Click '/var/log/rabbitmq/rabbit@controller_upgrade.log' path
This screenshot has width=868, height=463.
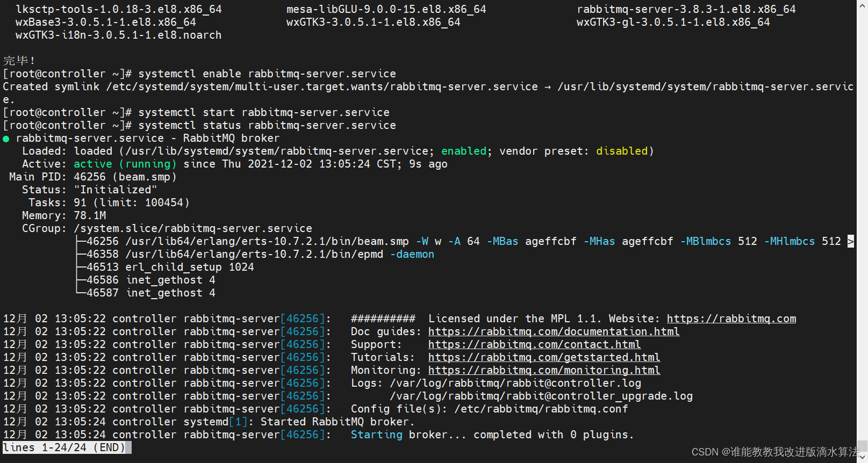pyautogui.click(x=541, y=396)
